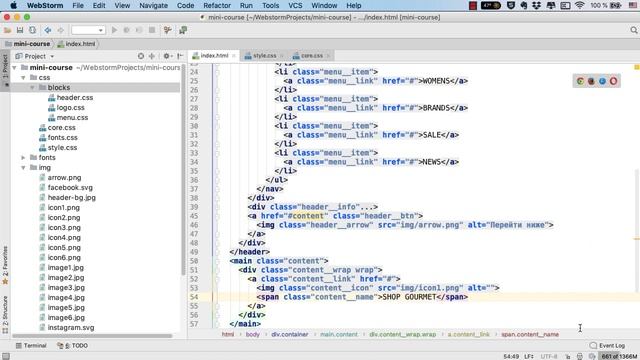Click the VCS update project toolbar icon
This screenshot has width=640, height=360.
(x=167, y=30)
